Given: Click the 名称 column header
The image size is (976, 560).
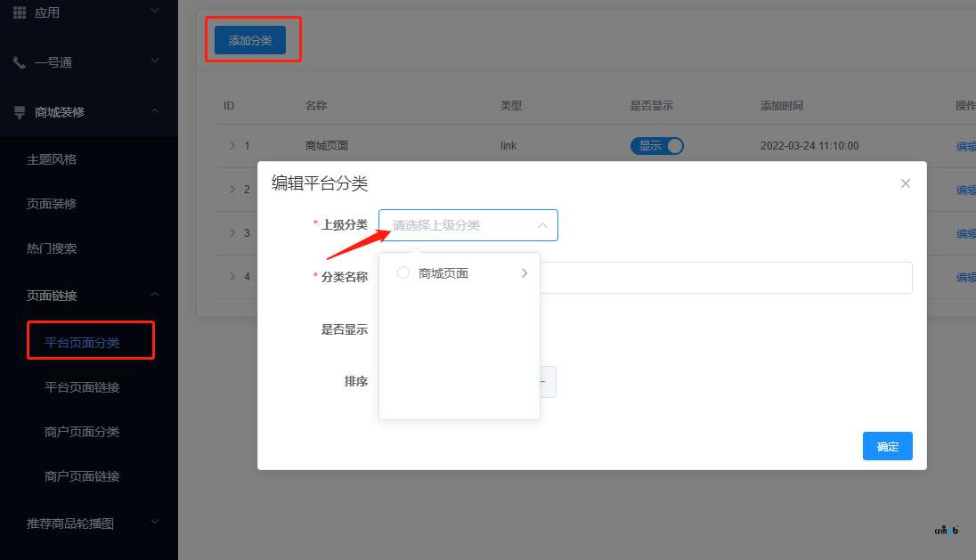Looking at the screenshot, I should (x=316, y=106).
